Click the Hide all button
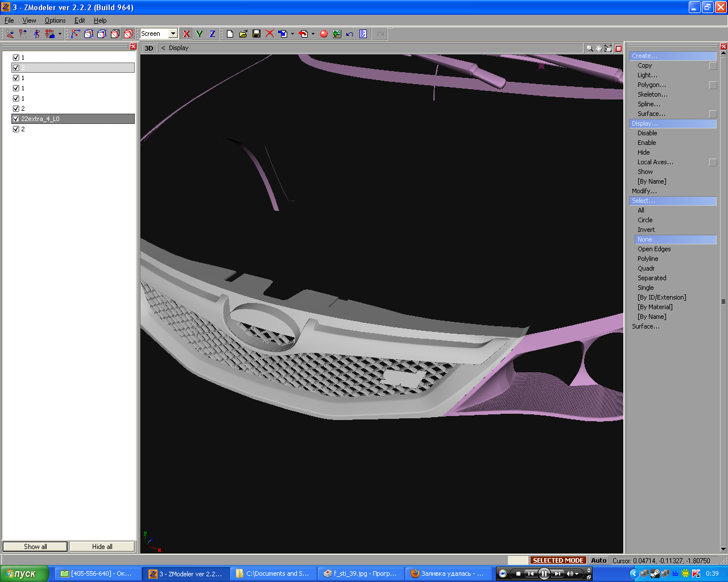This screenshot has height=582, width=728. point(102,547)
